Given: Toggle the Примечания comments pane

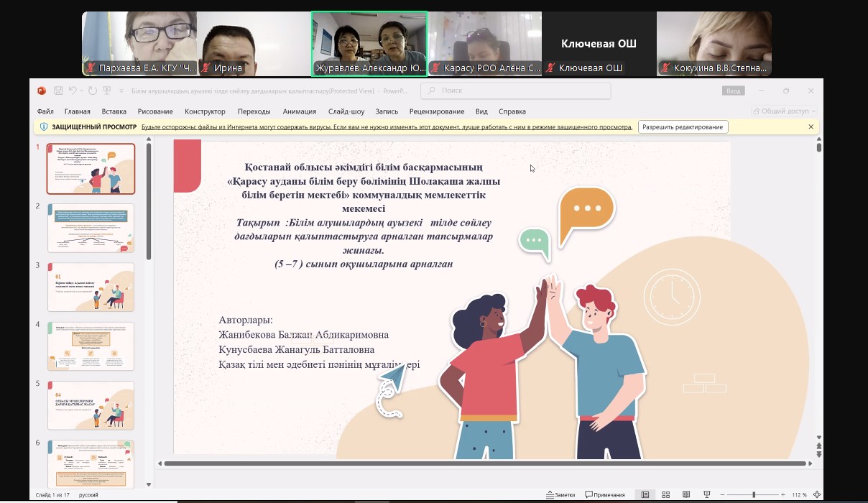Looking at the screenshot, I should [x=605, y=494].
